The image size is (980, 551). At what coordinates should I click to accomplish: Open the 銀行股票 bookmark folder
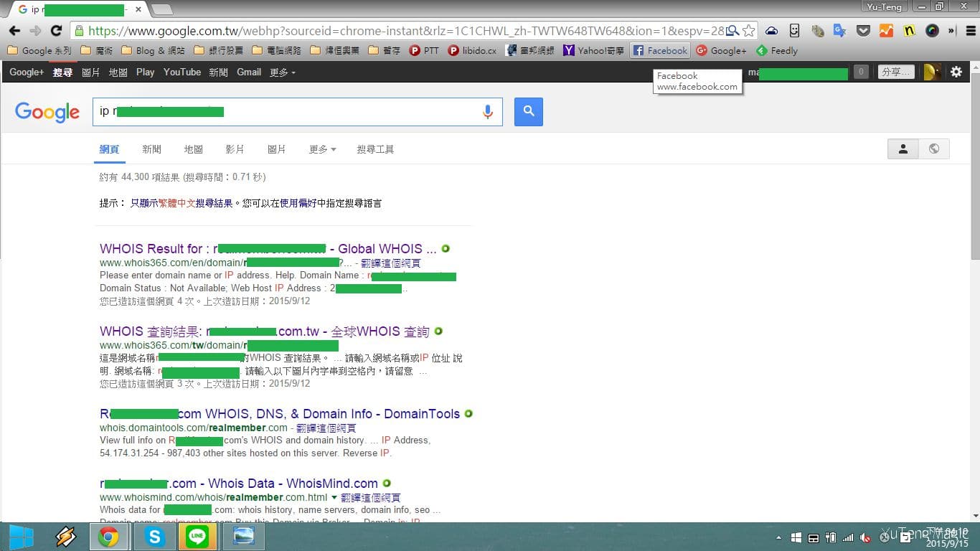pos(218,51)
